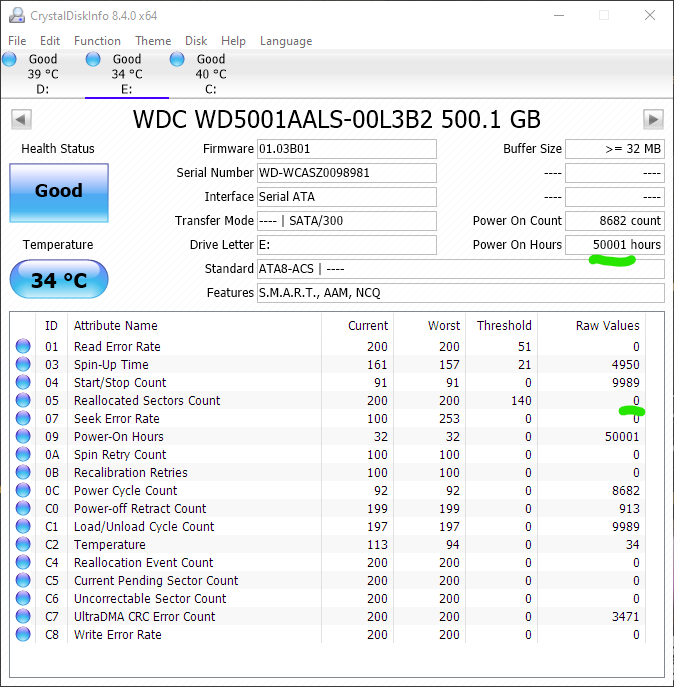
Task: Click the Serial Number field
Action: pyautogui.click(x=346, y=173)
